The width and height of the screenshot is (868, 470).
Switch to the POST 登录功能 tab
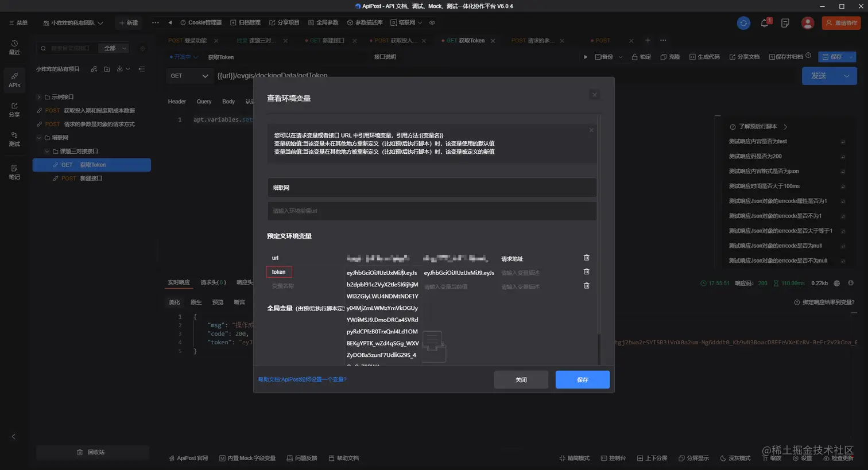(x=187, y=41)
